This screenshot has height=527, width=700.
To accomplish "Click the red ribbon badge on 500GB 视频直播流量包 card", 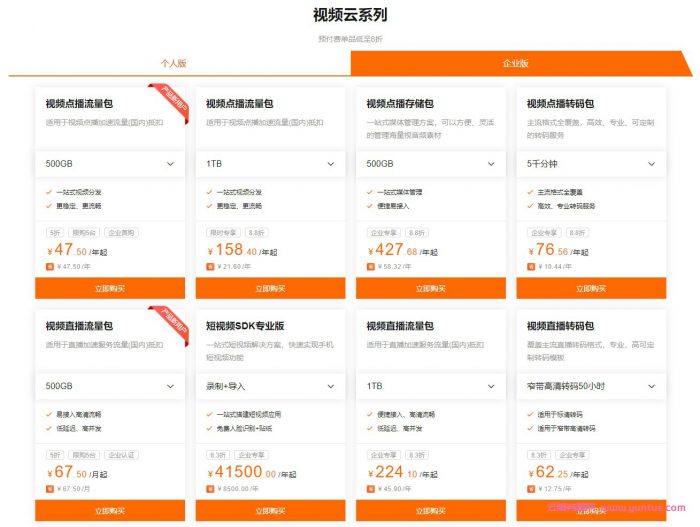I will click(168, 323).
